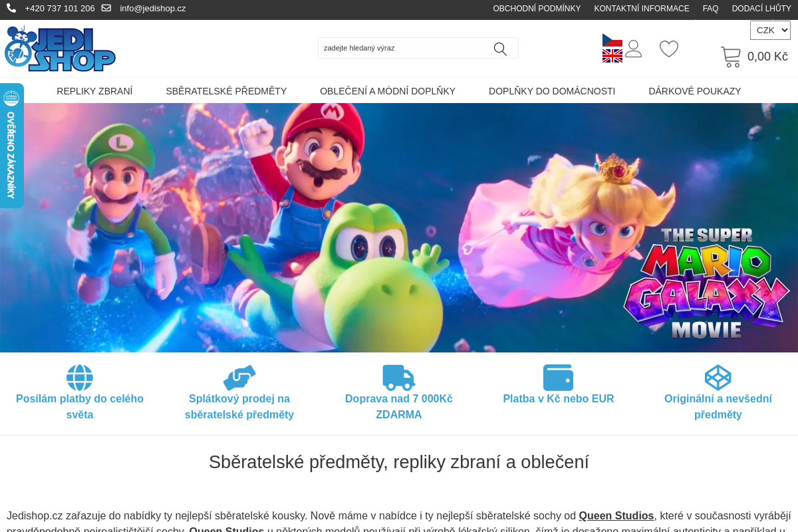Follow the Queen Studios link
This screenshot has height=532, width=798.
click(x=616, y=515)
